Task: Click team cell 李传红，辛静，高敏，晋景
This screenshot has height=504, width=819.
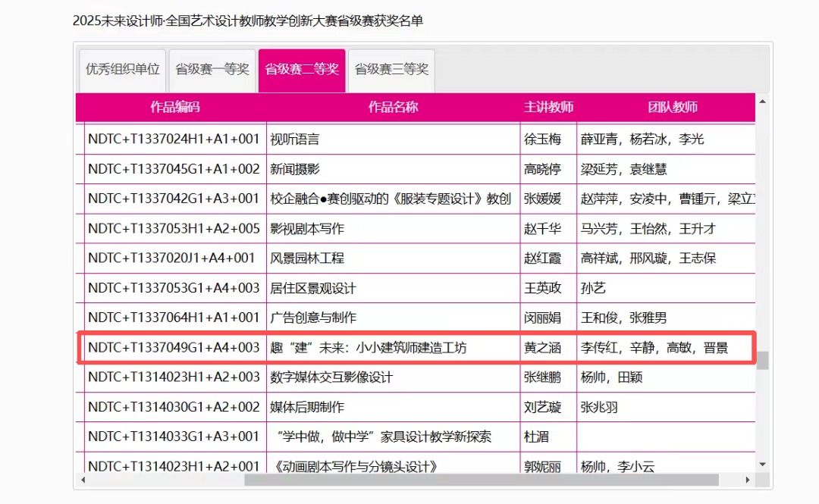Action: click(654, 347)
